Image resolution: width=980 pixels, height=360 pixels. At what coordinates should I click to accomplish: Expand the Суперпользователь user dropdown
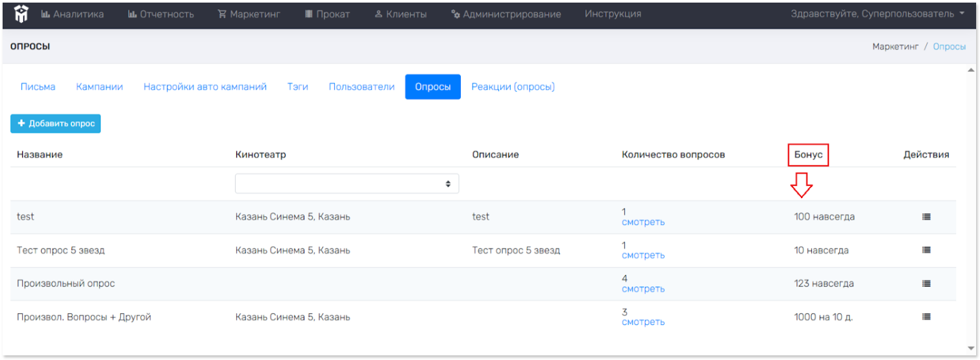(x=877, y=14)
